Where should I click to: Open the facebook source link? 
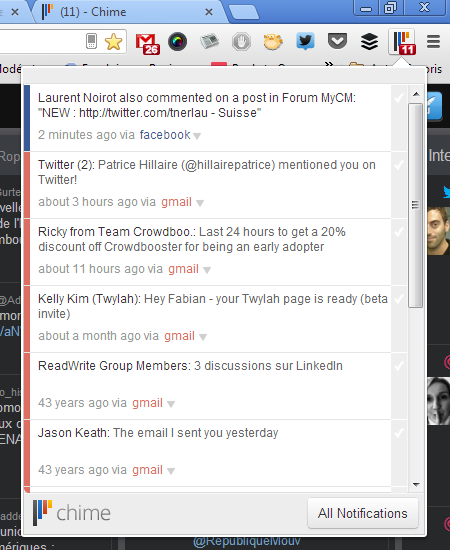[165, 135]
